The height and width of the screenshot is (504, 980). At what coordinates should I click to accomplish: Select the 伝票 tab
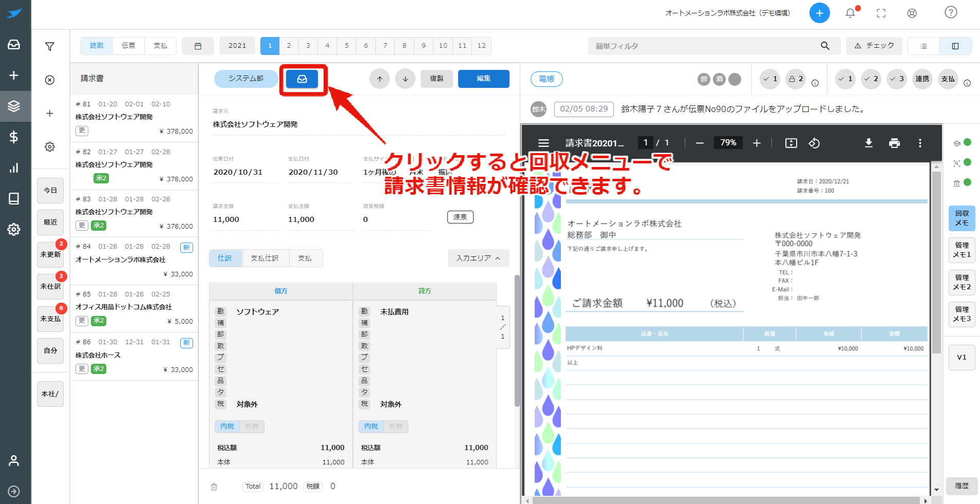128,46
